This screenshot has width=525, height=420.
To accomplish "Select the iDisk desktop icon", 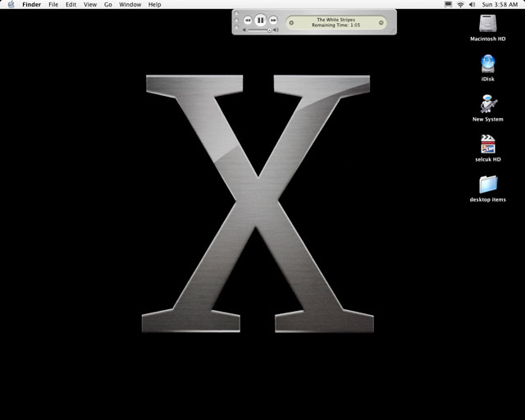I will click(x=488, y=64).
